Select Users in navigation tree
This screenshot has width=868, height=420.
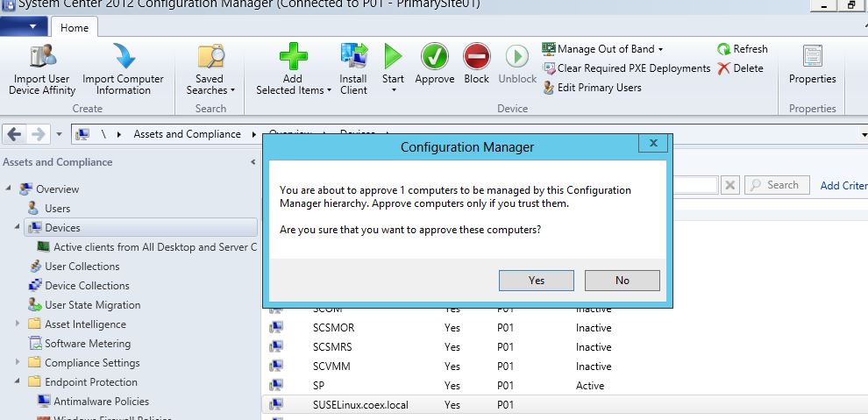pyautogui.click(x=57, y=209)
